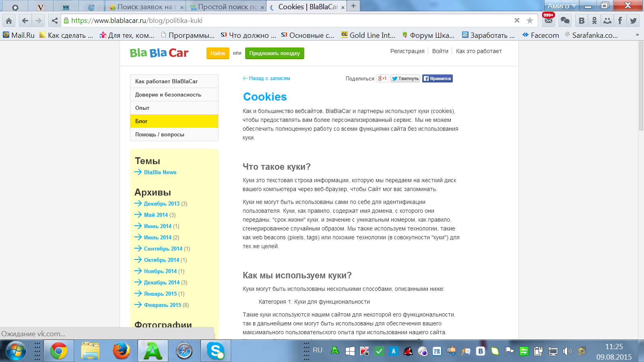Stop loading with the X button
The image size is (644, 362).
[x=517, y=21]
